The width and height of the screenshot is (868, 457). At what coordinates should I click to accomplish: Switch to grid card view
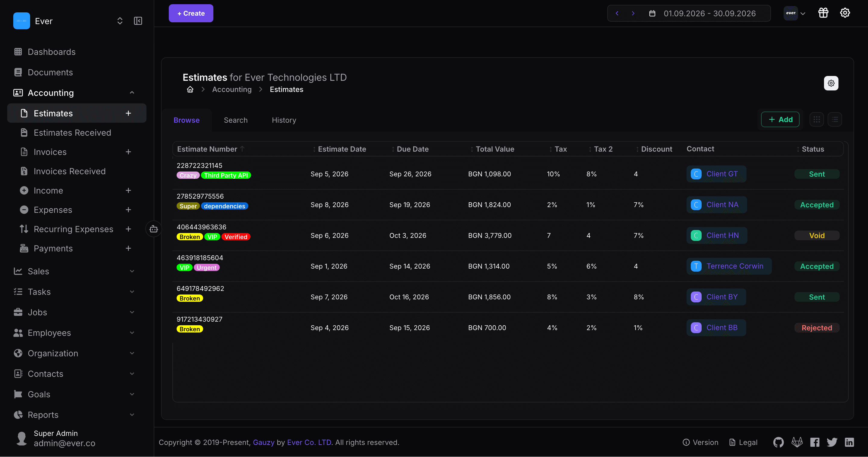[816, 119]
